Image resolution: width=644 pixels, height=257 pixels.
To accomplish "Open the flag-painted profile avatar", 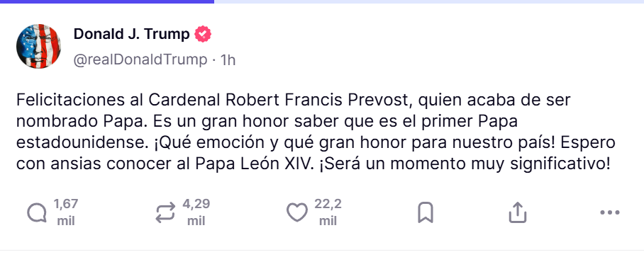I will pos(38,46).
